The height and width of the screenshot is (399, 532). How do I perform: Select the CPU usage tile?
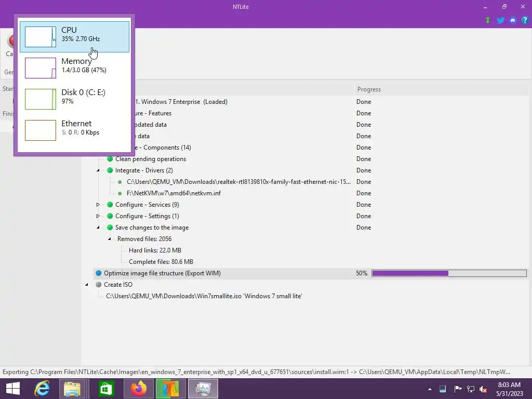(x=74, y=37)
